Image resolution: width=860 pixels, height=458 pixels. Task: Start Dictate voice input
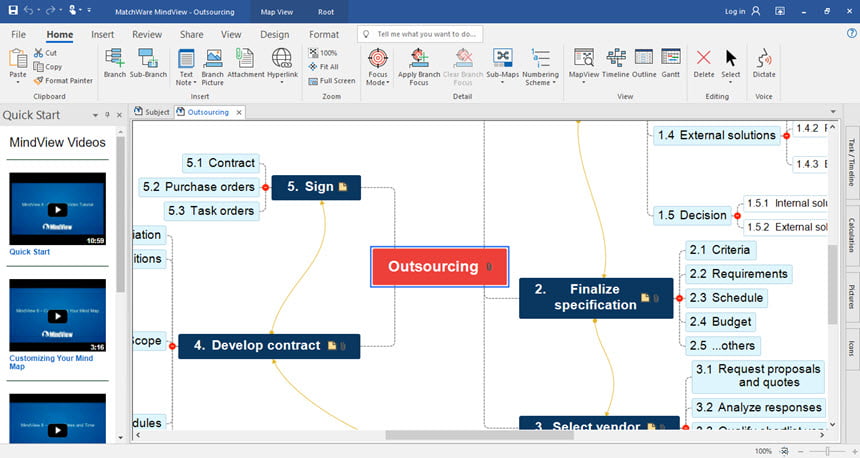point(764,63)
